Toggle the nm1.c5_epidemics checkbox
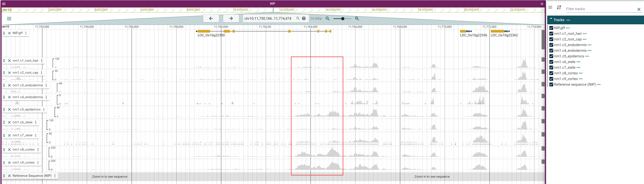Viewport: 644px width, 184px height. [x=551, y=56]
